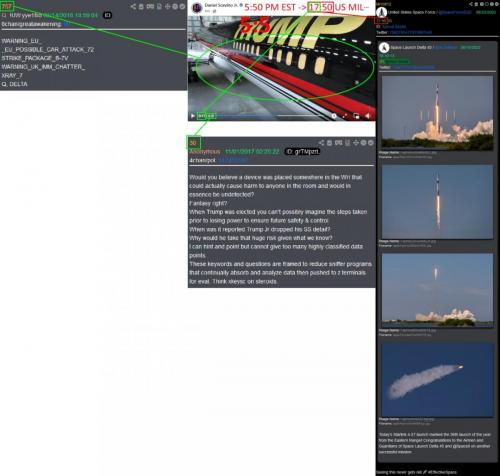Open 8chan/greatawakening board link
Viewport: 500px width, 476px height.
[31, 24]
